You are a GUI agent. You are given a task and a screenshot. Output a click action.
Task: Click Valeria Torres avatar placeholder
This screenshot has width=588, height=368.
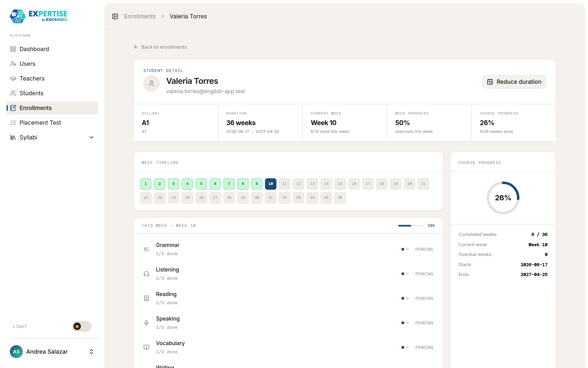151,83
